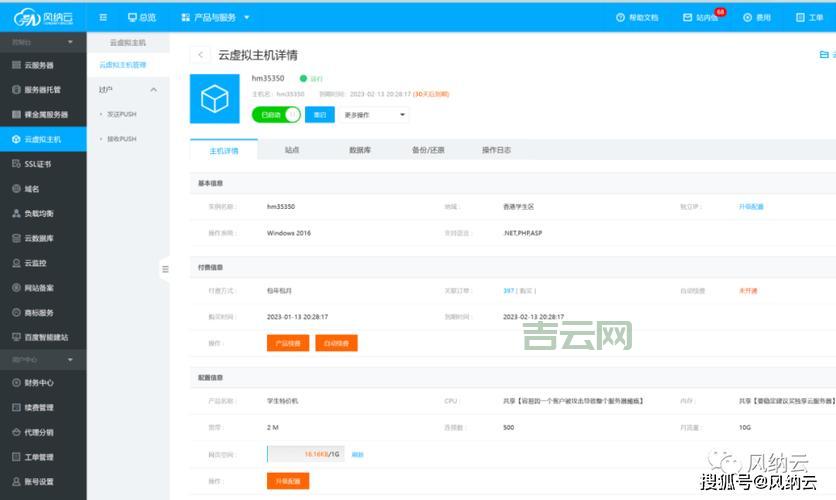Click the .NET,PHP,ASP languages value
This screenshot has height=500, width=836.
522,233
